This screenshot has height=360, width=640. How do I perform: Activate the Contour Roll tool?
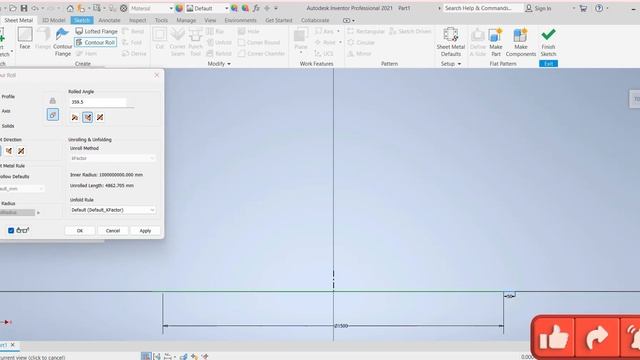click(x=96, y=42)
